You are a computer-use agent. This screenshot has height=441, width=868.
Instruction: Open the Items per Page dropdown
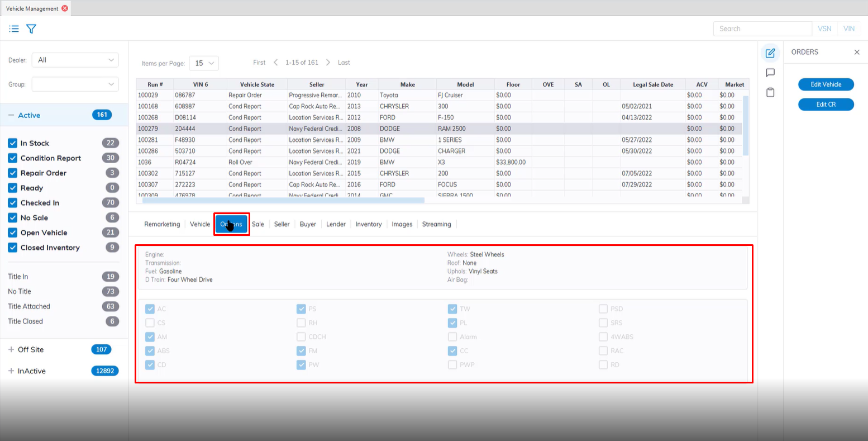click(x=204, y=64)
